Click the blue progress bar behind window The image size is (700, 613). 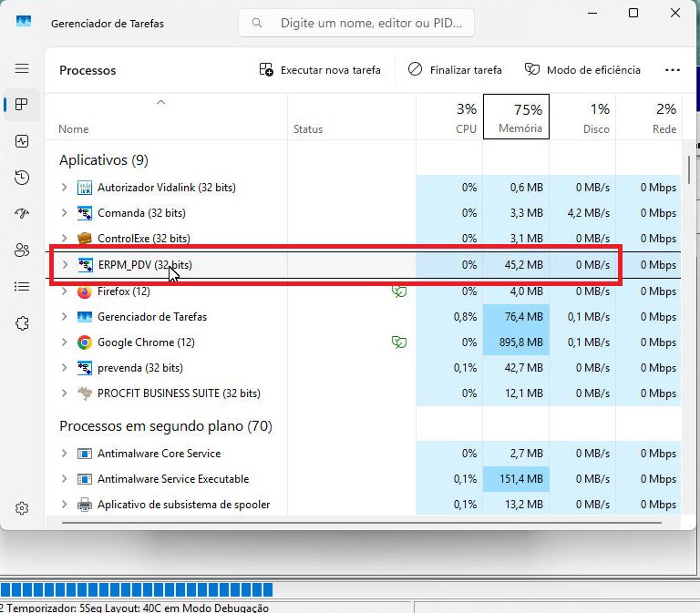point(136,589)
